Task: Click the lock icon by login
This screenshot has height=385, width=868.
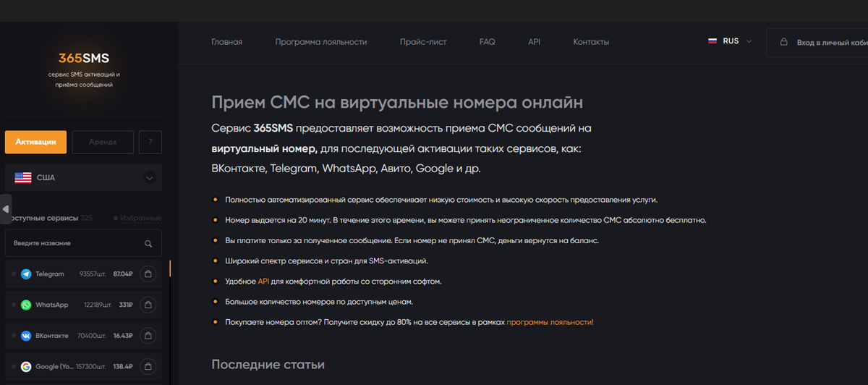Action: click(x=783, y=42)
